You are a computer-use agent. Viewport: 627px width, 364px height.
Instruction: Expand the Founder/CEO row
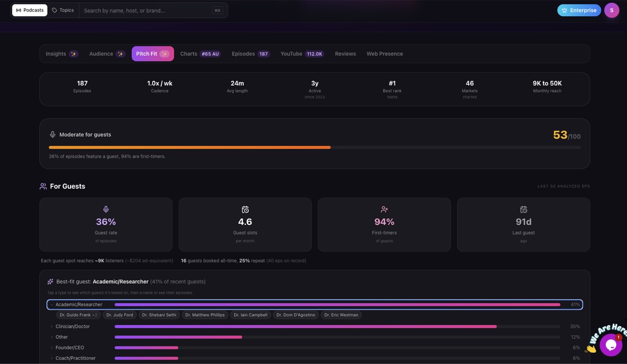tap(314, 348)
